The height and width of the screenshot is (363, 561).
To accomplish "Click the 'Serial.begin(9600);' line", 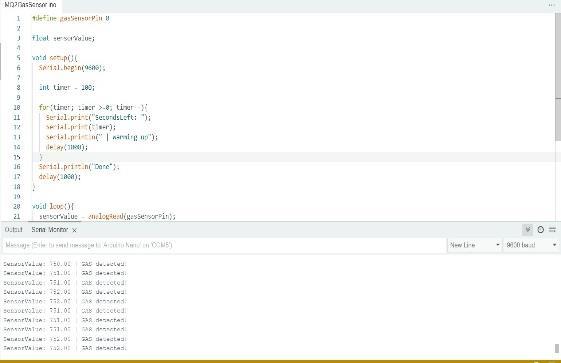I will [72, 68].
